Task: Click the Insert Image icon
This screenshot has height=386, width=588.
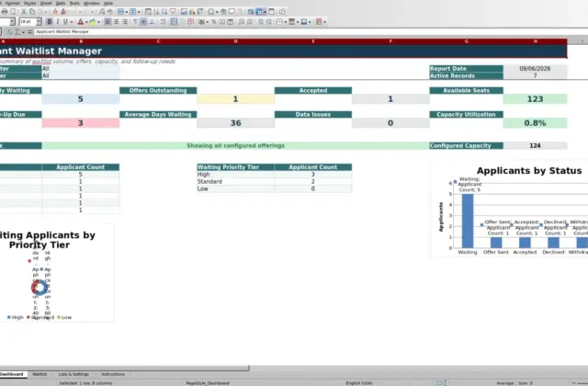Action: pos(184,12)
